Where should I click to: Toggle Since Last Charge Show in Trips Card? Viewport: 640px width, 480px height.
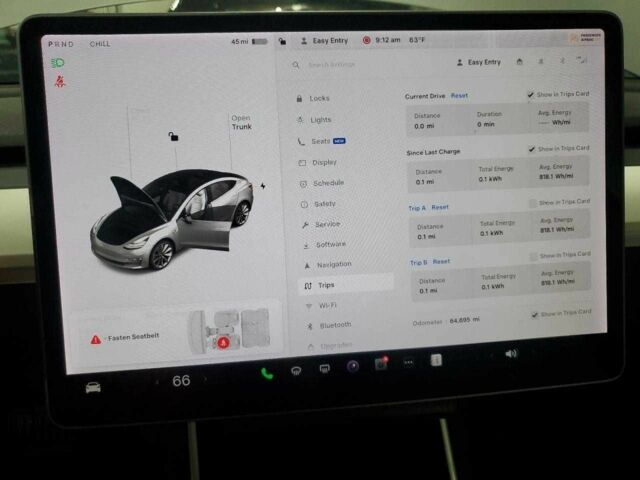coord(532,148)
